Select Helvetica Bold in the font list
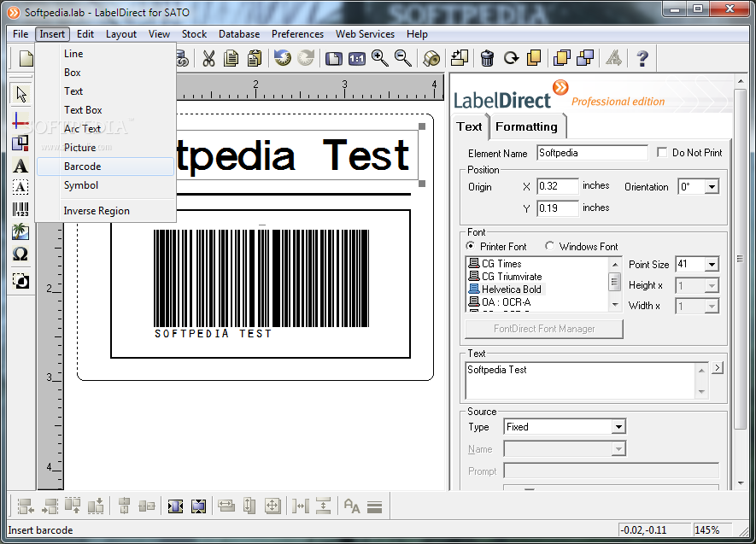Screen dimensions: 756x544 click(505, 290)
